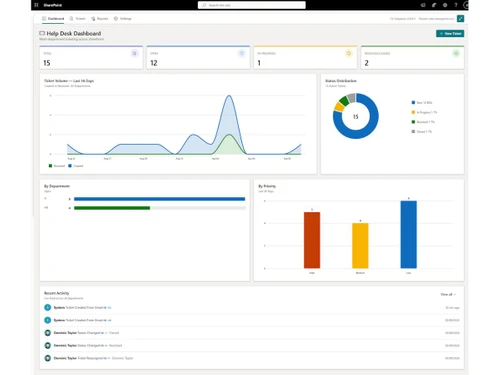Screen dimensions: 500x375
Task: Click the Ticket Volume chart title
Action: [69, 81]
